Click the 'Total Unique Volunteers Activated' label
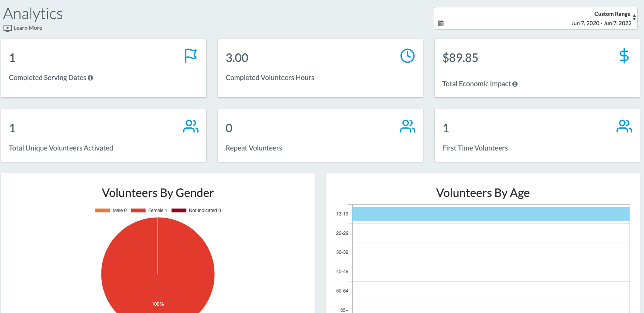 click(x=61, y=148)
